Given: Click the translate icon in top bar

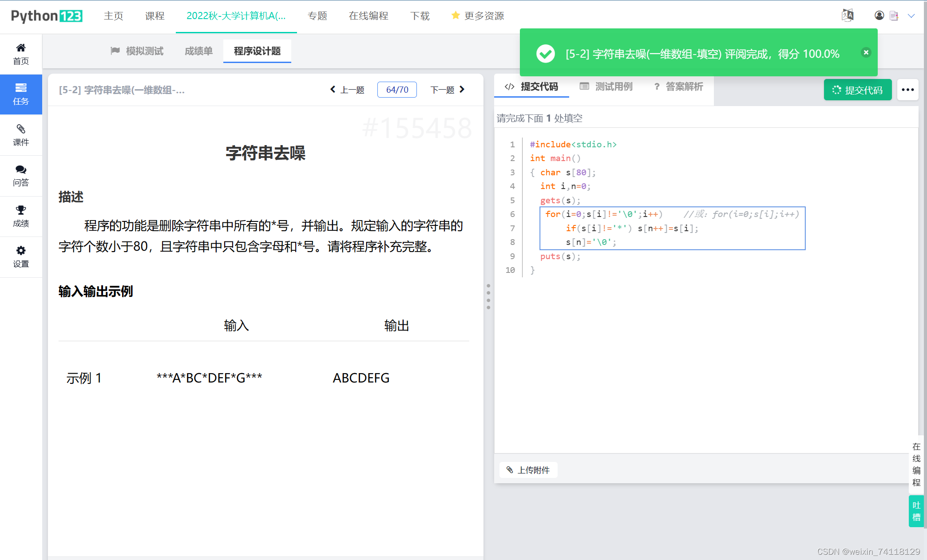Looking at the screenshot, I should 847,15.
